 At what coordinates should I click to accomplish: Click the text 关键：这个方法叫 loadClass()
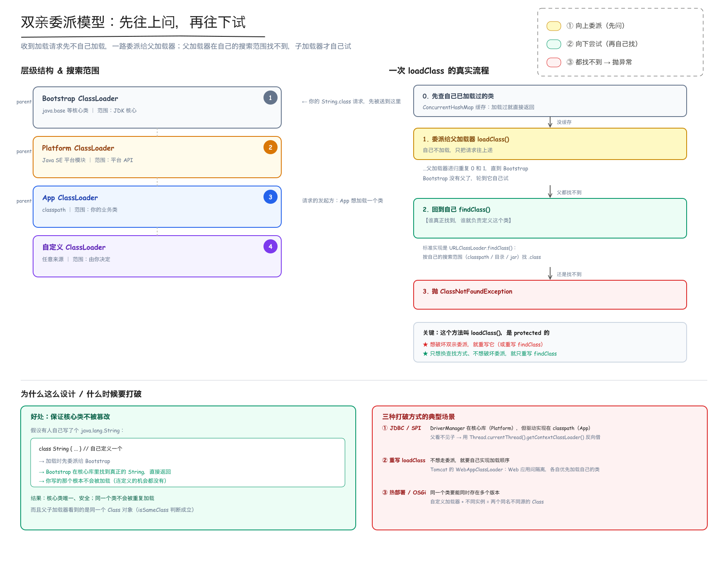click(486, 333)
